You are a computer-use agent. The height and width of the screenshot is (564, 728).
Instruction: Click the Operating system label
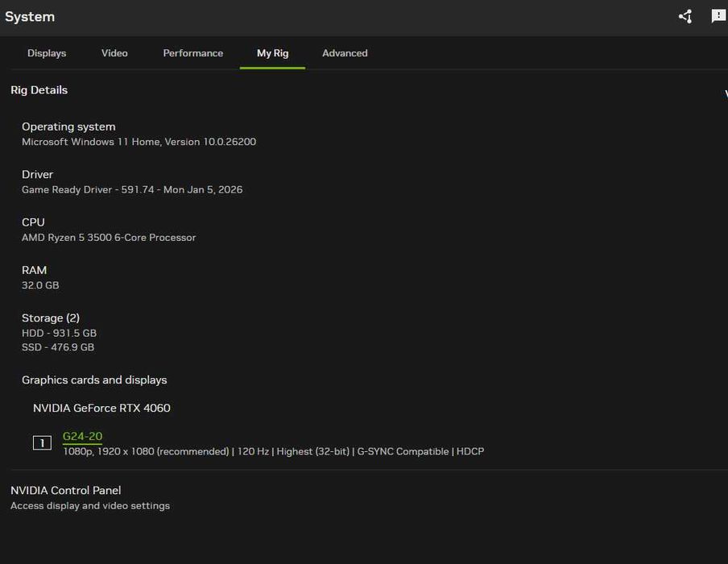click(x=68, y=126)
